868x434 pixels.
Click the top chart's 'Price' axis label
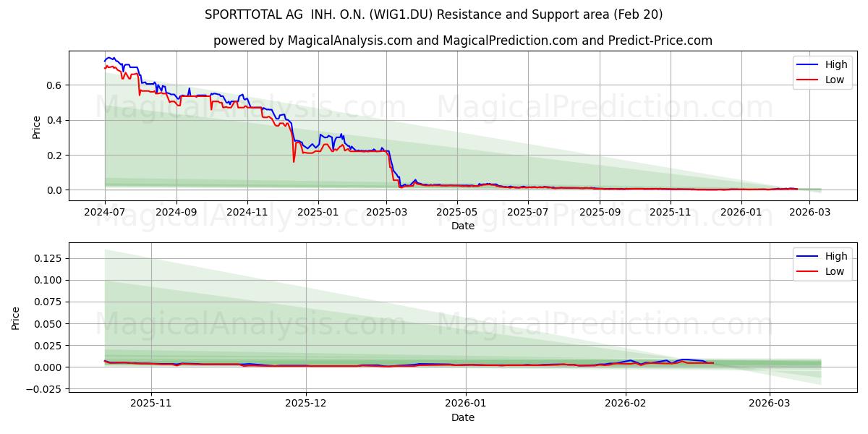[36, 126]
